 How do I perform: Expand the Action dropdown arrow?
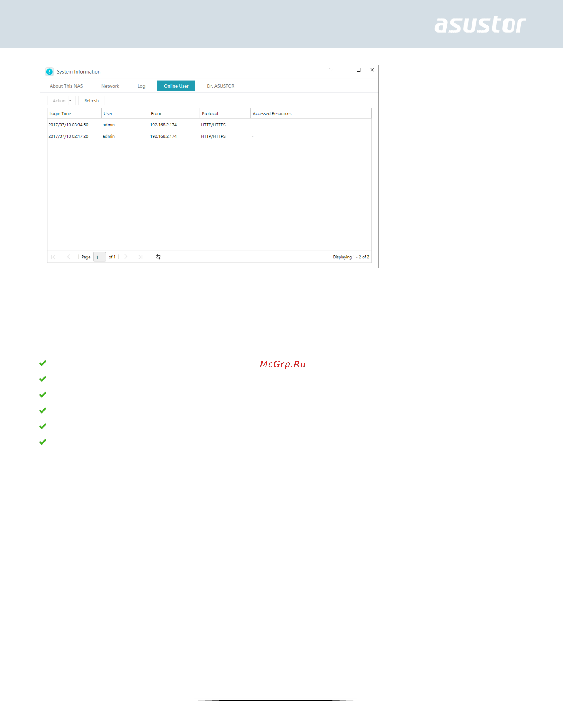70,101
